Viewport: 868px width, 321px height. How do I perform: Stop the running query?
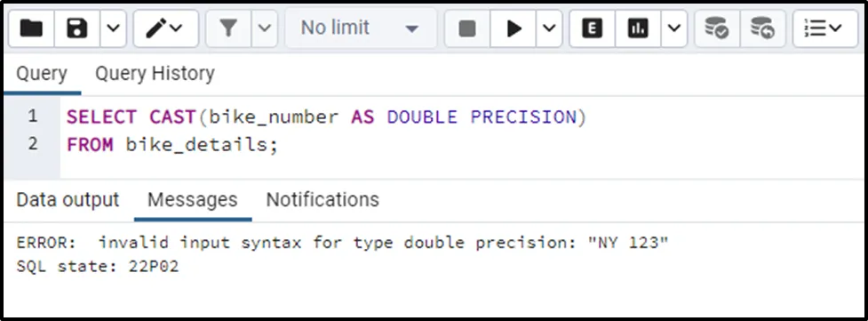coord(467,28)
